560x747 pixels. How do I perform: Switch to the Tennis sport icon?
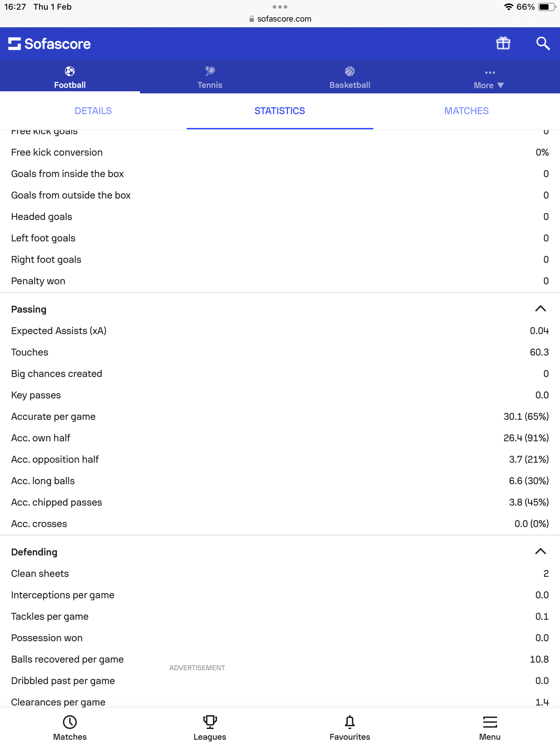tap(210, 72)
